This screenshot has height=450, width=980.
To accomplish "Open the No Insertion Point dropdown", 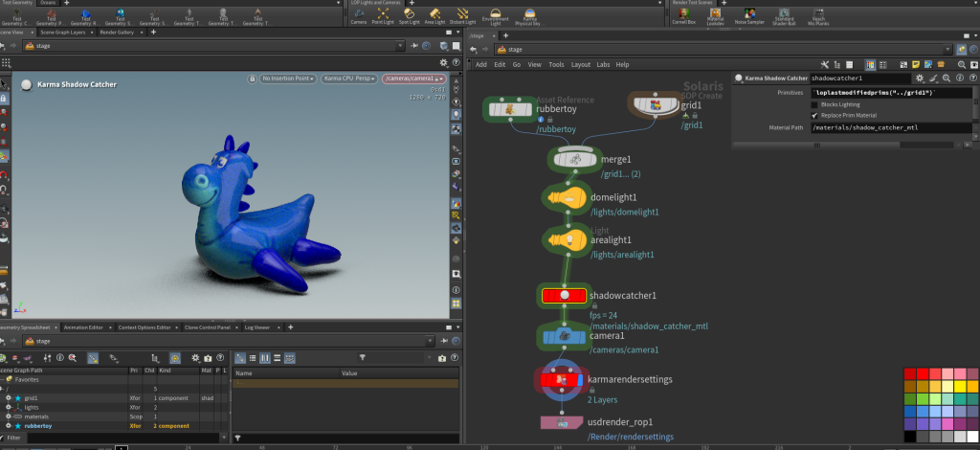I will [288, 79].
